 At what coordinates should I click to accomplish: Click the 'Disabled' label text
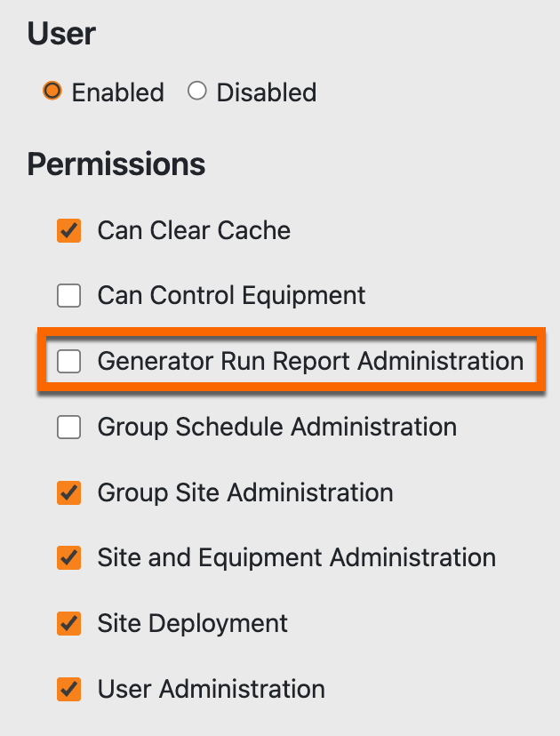(x=266, y=92)
